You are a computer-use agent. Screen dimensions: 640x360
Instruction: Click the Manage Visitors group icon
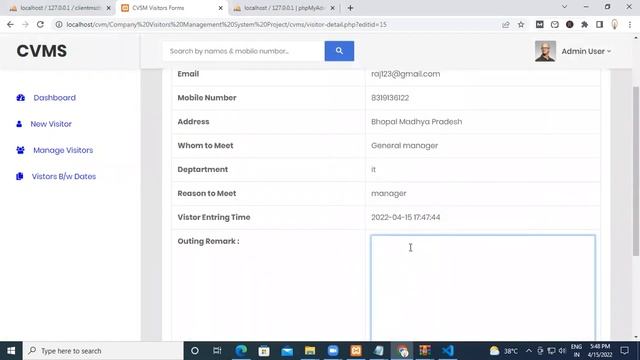coord(20,150)
